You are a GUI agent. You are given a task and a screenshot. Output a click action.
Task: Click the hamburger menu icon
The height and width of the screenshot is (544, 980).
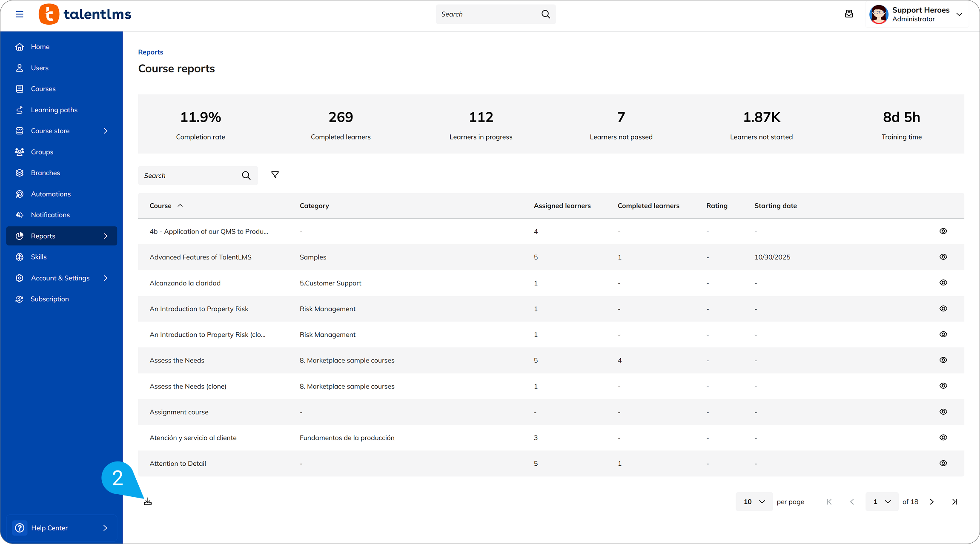pos(20,14)
